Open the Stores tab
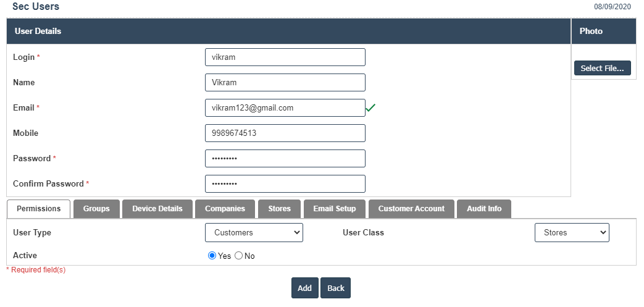Image resolution: width=644 pixels, height=307 pixels. coord(279,209)
